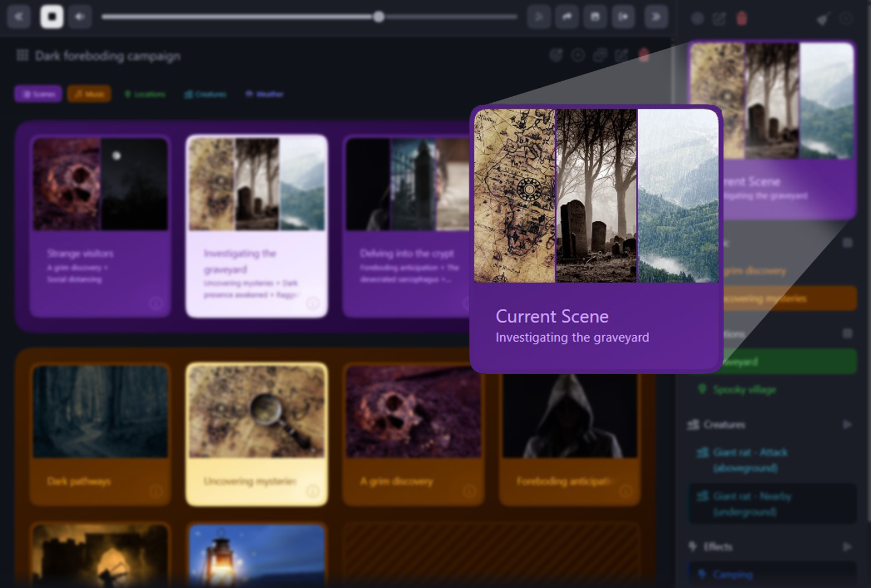
Task: Stop music section in right panel
Action: (847, 243)
